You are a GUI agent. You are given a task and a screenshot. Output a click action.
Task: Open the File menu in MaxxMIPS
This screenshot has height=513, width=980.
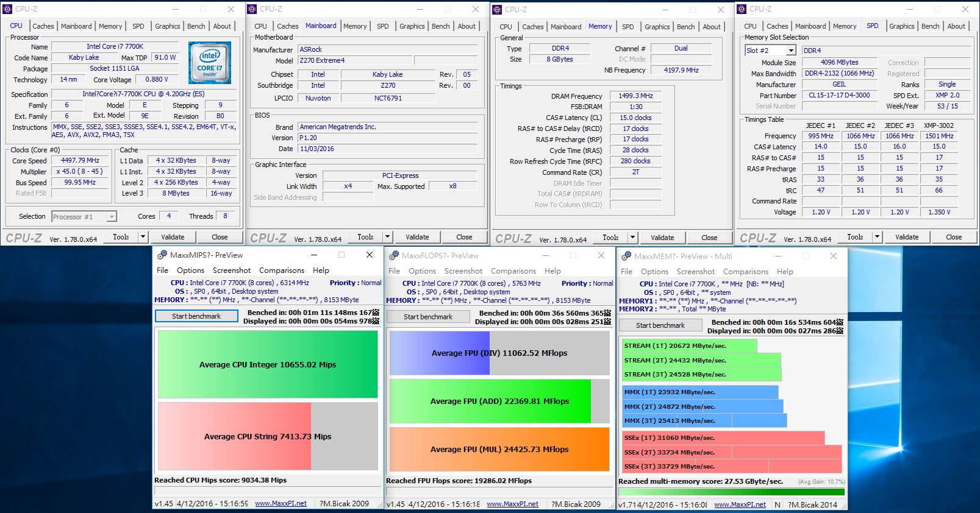tap(162, 271)
